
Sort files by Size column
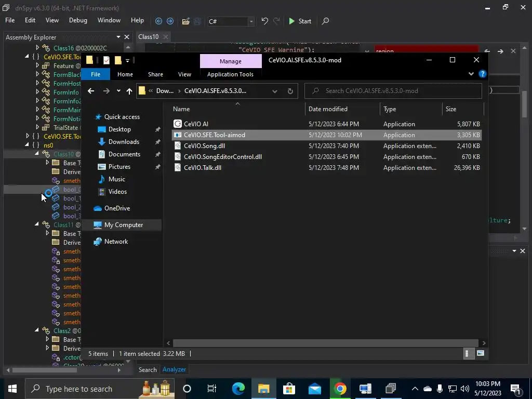click(x=462, y=109)
